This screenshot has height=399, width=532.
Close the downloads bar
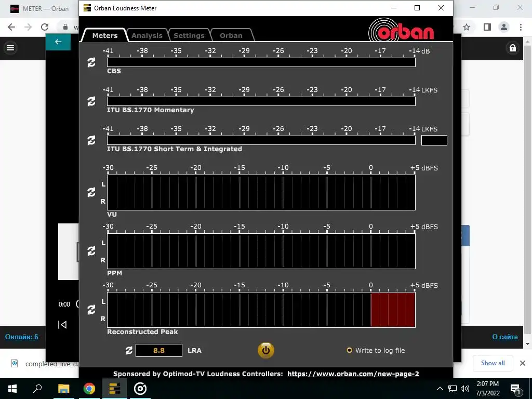coord(523,363)
